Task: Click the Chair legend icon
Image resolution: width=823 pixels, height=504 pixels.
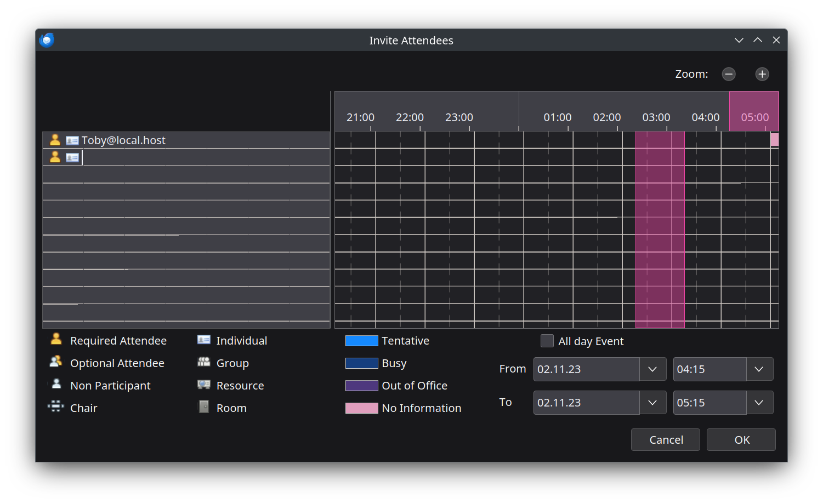Action: tap(56, 406)
